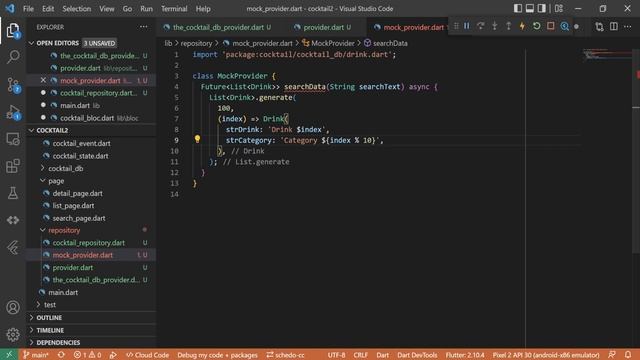This screenshot has width=640, height=360.
Task: Open the Remote Explorer view
Action: (13, 140)
